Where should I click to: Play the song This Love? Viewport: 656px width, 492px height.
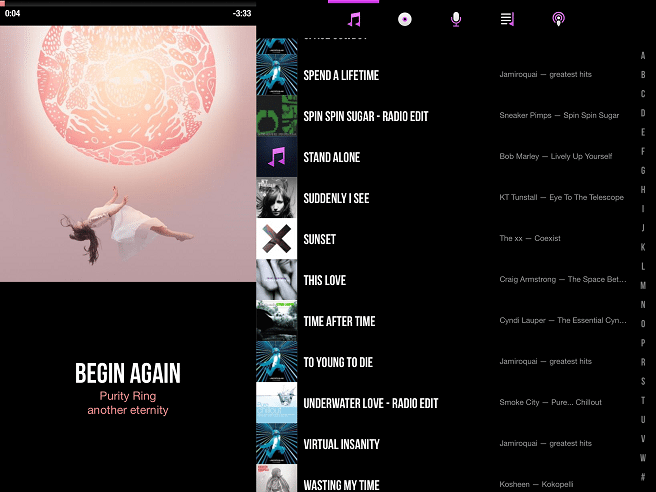pos(444,280)
